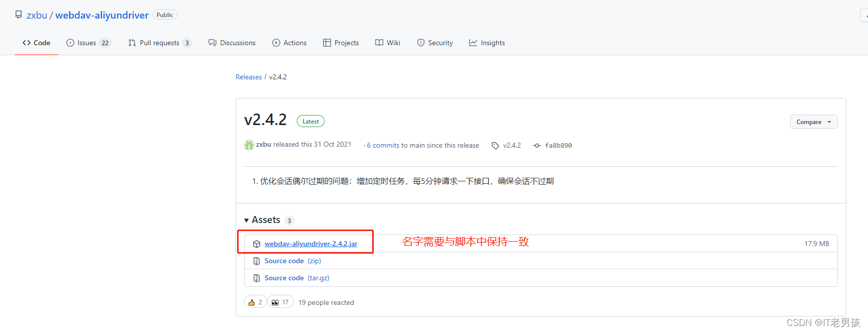Click the Discussions speech bubble icon
868x332 pixels.
coord(212,43)
